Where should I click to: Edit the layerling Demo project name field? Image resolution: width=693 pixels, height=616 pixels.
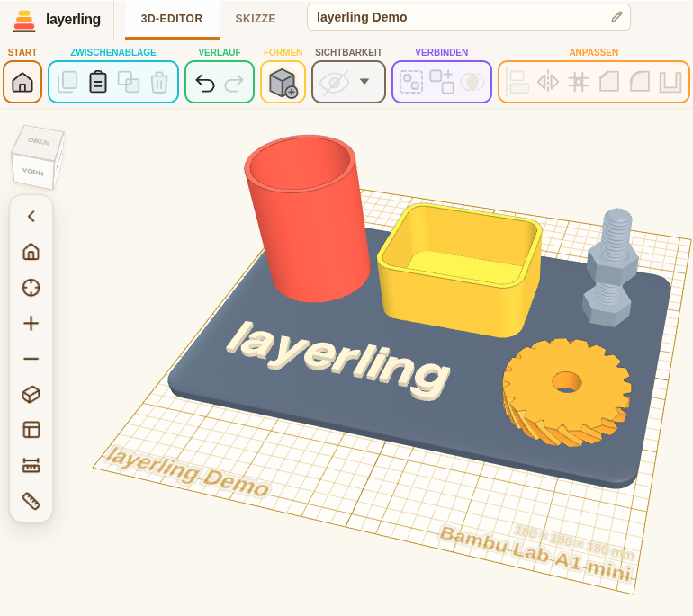pyautogui.click(x=469, y=17)
